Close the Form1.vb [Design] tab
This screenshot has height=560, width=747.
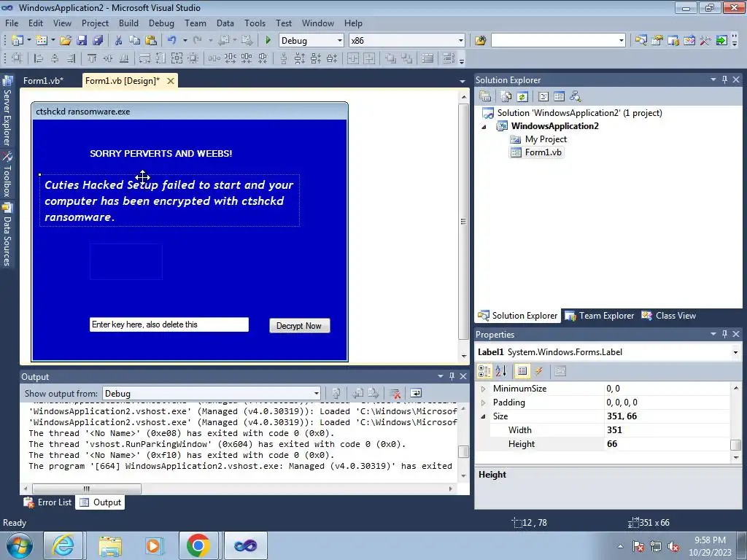coord(171,81)
